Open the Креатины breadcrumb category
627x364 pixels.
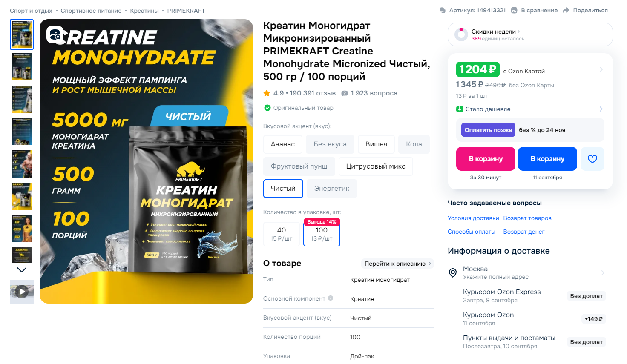click(x=144, y=11)
